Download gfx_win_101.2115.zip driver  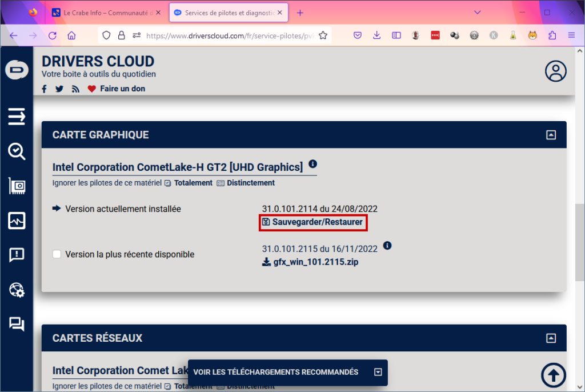[x=310, y=262]
